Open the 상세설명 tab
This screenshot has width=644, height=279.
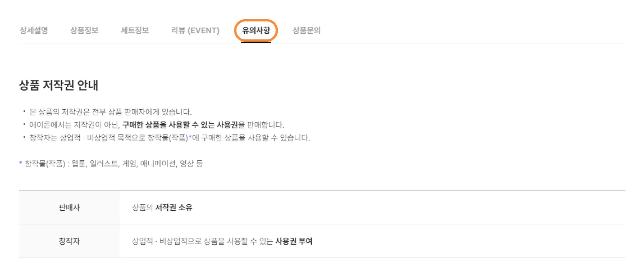pos(34,30)
